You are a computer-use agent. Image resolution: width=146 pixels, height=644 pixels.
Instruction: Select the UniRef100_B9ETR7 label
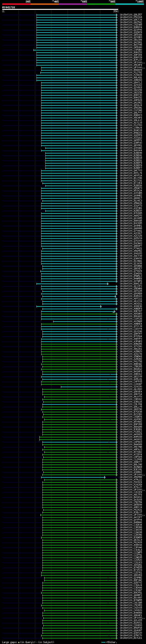pos(131,311)
